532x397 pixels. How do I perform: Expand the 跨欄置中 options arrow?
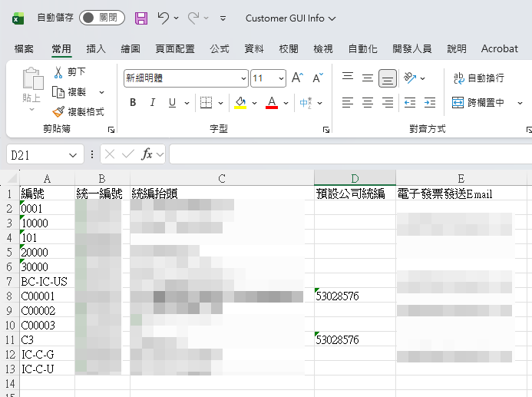520,103
